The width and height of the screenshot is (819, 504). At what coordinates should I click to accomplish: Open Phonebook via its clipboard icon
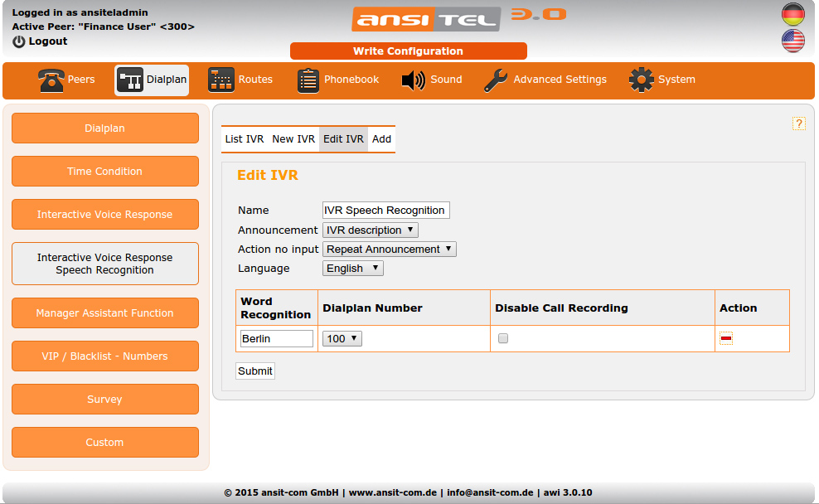pyautogui.click(x=308, y=80)
